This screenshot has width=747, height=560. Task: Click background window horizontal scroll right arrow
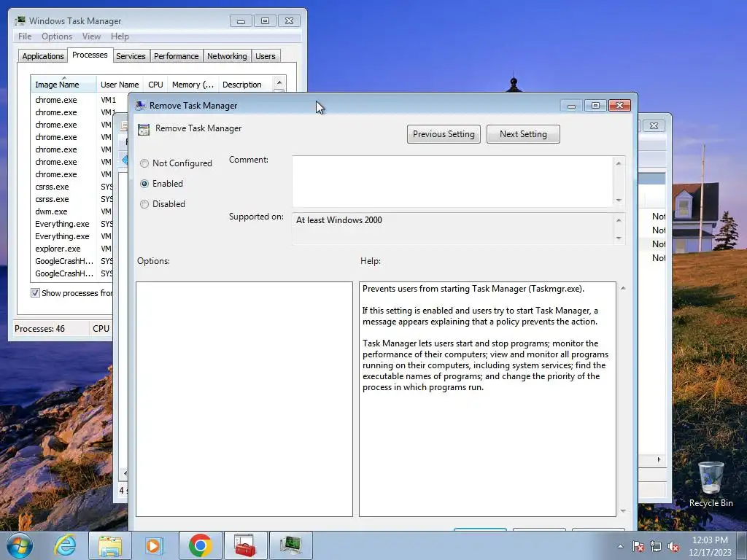point(659,459)
